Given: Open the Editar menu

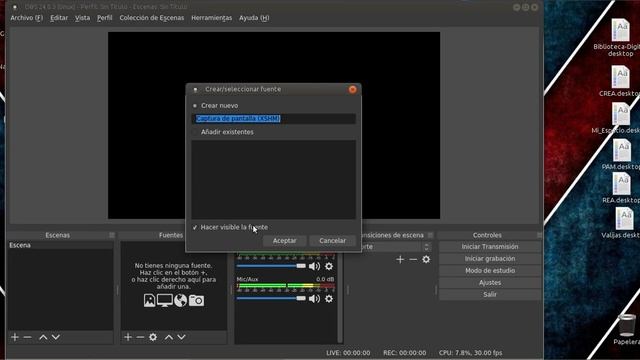Looking at the screenshot, I should point(59,18).
